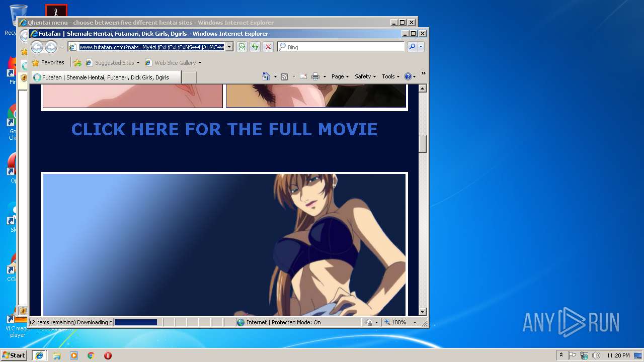
Task: Go forward using the Forward arrow button
Action: 51,47
